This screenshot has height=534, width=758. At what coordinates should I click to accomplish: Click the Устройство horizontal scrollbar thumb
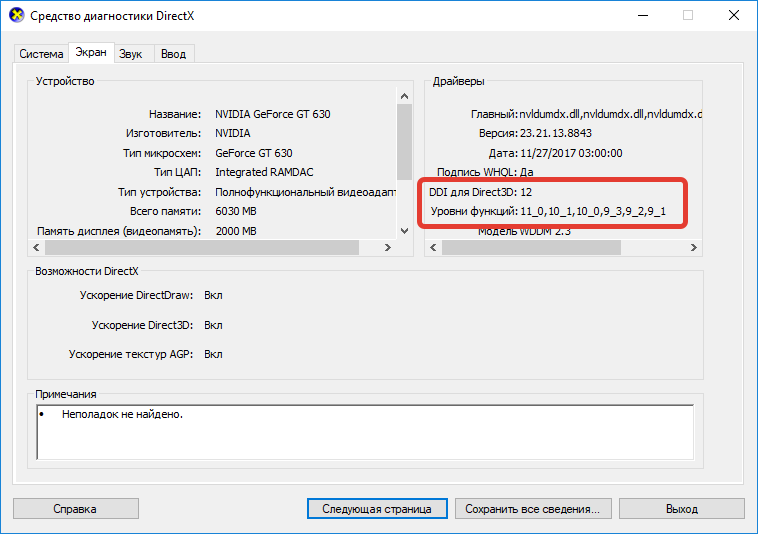pyautogui.click(x=202, y=247)
